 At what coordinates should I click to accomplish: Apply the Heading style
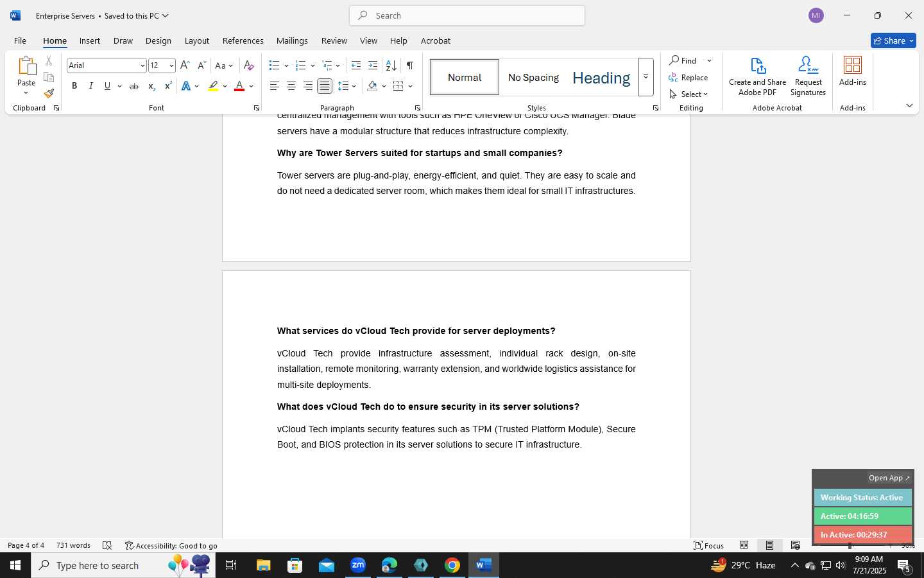click(x=601, y=78)
